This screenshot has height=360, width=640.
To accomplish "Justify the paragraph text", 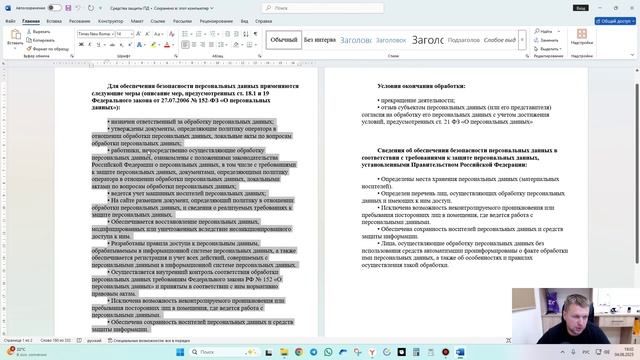I will pos(211,45).
